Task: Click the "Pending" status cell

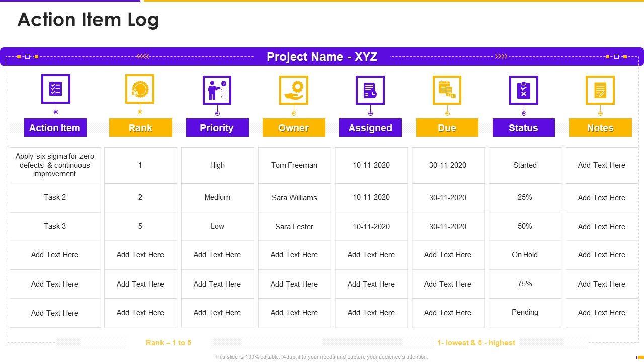Action: pos(525,312)
